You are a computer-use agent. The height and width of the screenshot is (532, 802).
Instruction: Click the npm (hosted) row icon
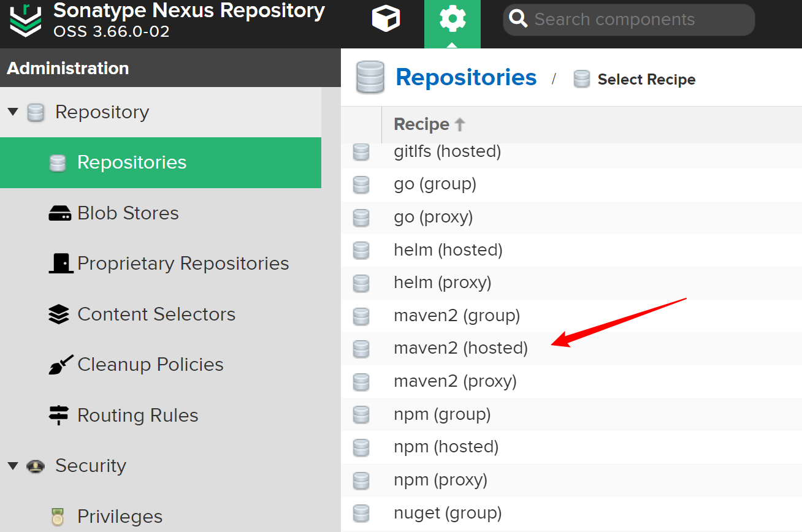coord(362,447)
